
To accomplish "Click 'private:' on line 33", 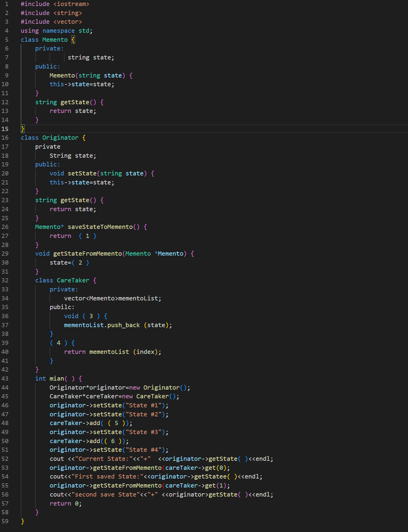I will [64, 290].
